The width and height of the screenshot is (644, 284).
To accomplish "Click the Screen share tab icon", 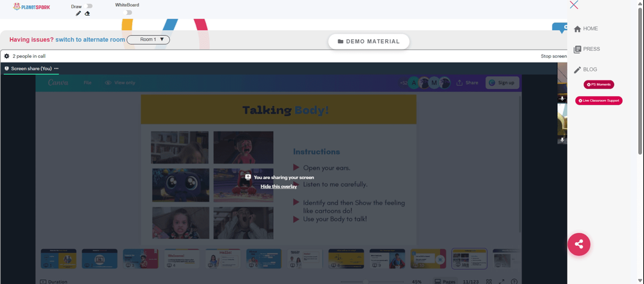I will point(6,69).
